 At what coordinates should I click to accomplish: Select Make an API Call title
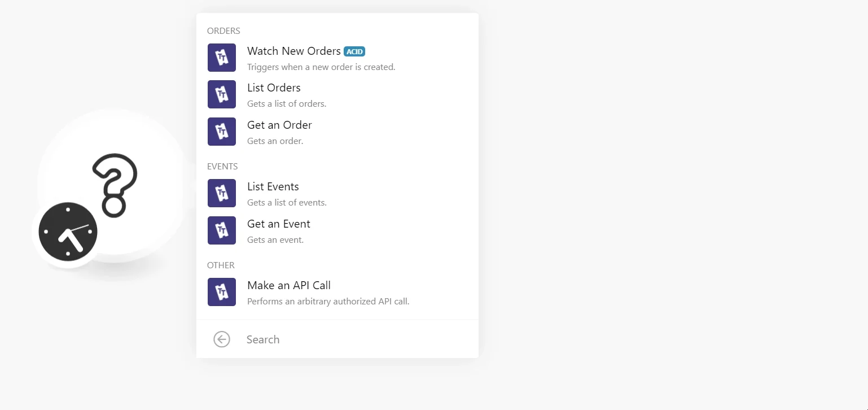[x=289, y=285]
